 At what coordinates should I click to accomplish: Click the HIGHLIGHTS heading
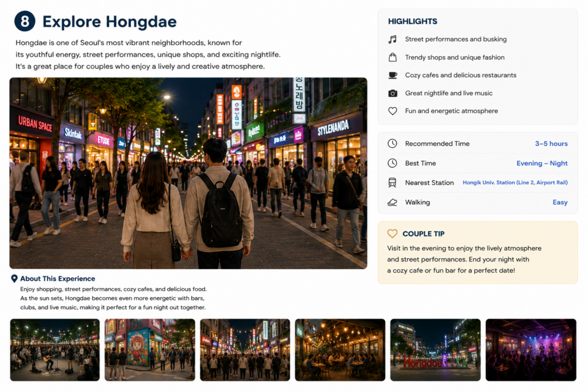tap(412, 21)
